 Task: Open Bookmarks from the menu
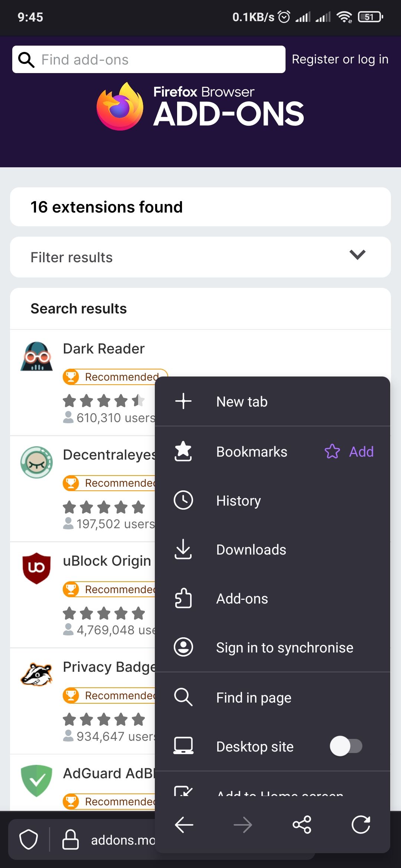click(x=252, y=452)
